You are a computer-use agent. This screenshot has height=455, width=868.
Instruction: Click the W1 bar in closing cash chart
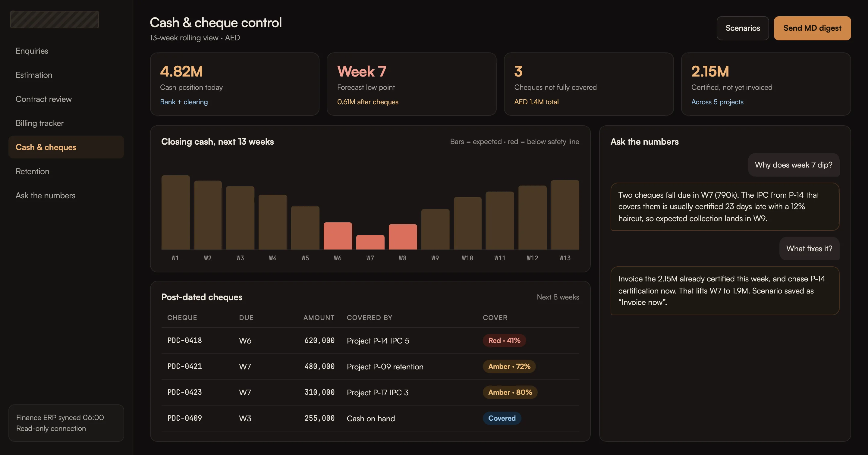(175, 212)
